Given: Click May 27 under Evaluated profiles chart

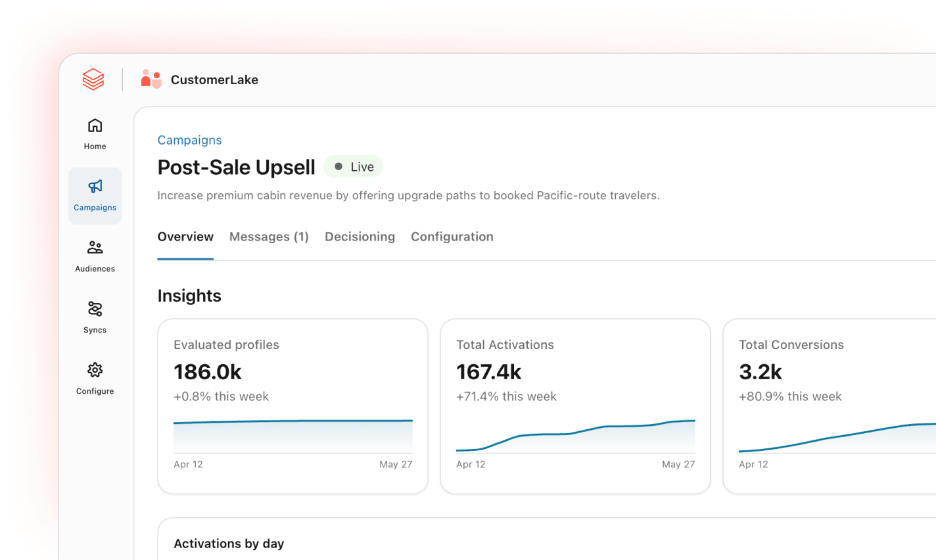Looking at the screenshot, I should (396, 464).
